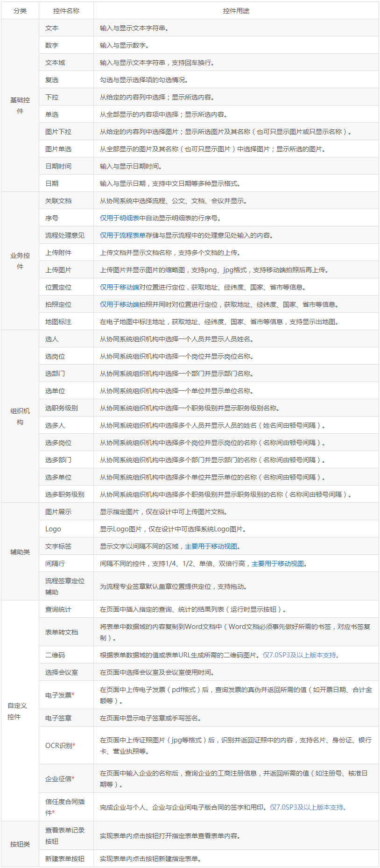
Task: Click the '基础控件' category cell
Action: (20, 106)
